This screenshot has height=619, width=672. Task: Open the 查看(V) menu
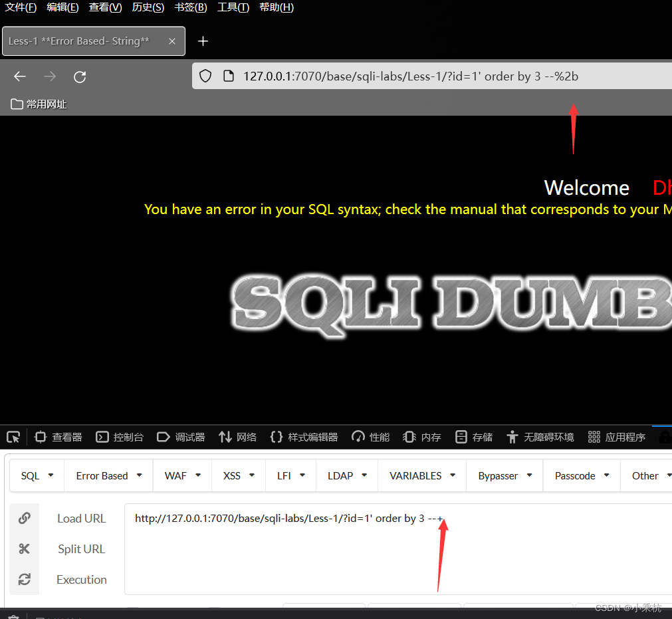pos(105,7)
